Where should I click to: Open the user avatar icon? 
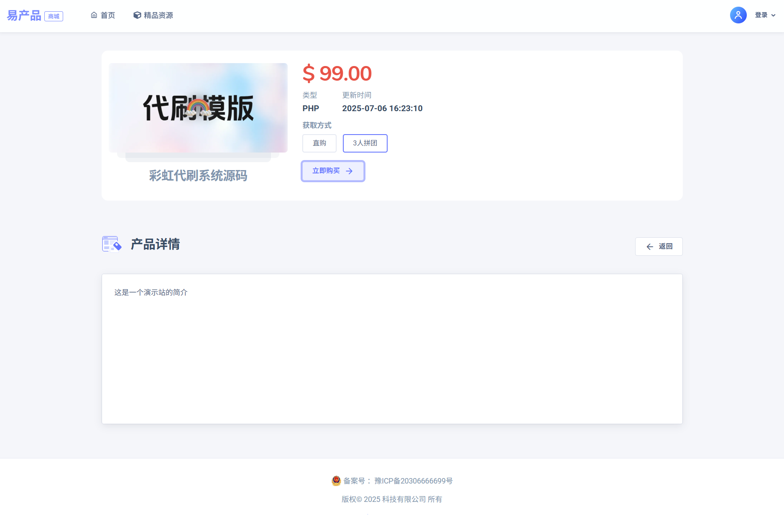point(738,15)
